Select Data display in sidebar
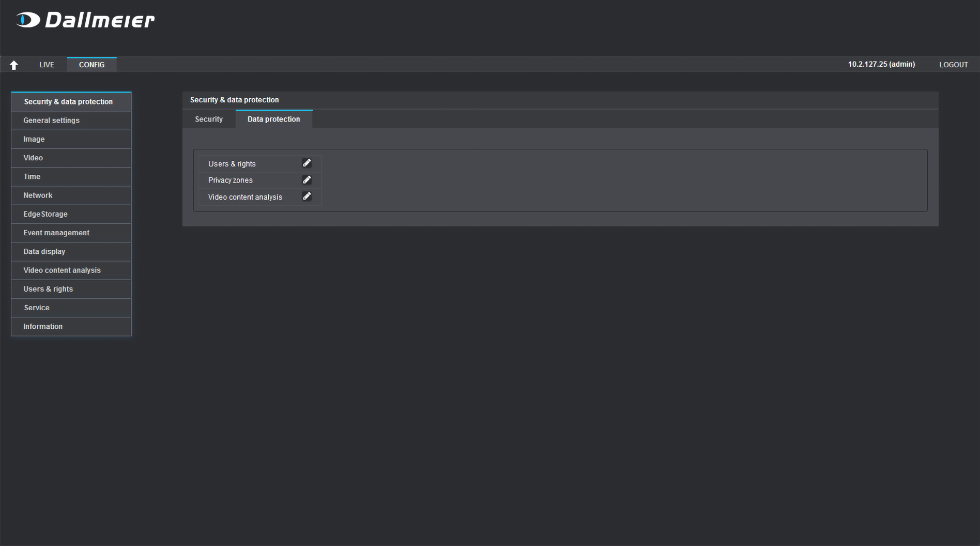 point(44,251)
